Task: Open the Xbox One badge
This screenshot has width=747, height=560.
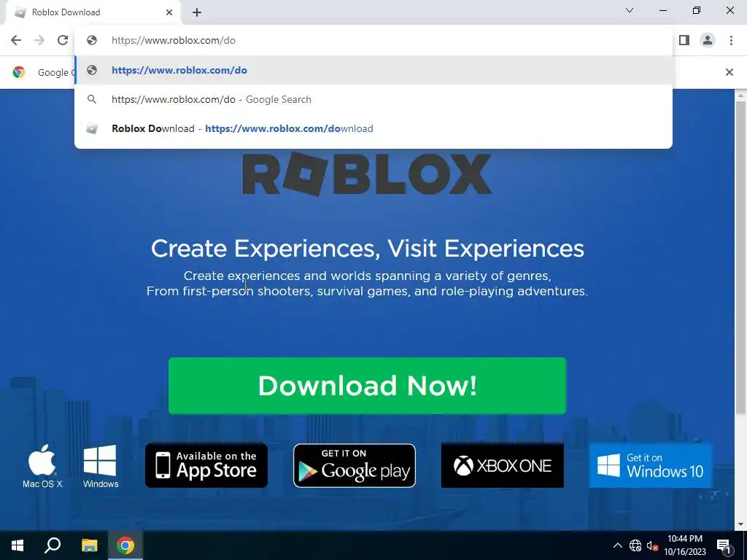Action: click(502, 466)
